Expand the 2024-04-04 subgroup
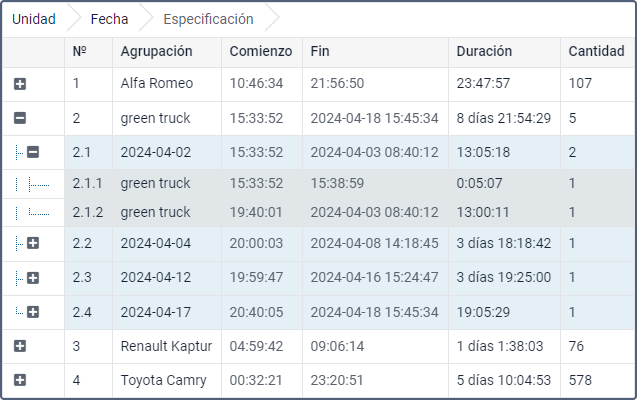 pos(33,243)
